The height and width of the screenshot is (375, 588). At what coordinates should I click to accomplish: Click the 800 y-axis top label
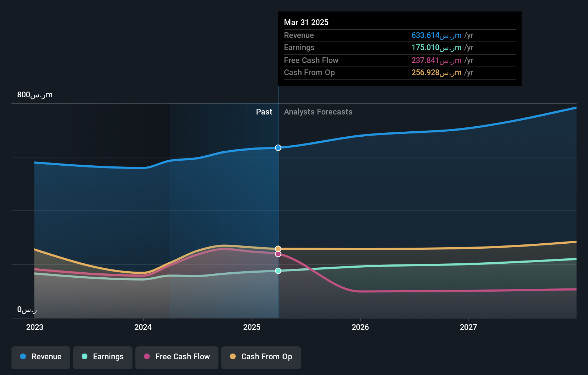coord(35,95)
